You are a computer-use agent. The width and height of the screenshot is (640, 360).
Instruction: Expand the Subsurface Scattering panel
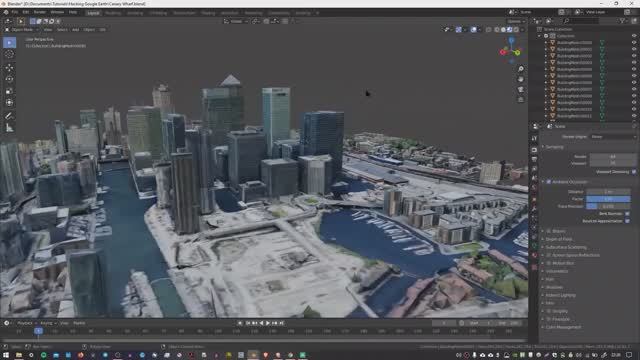[x=566, y=247]
